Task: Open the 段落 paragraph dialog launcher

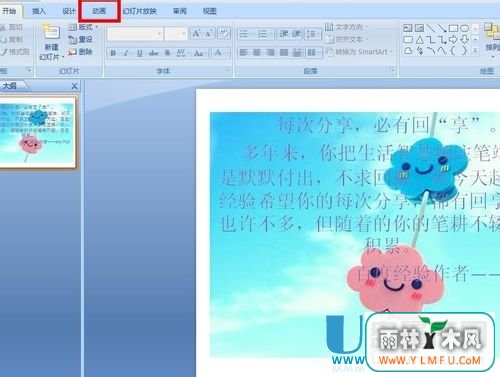Action: 392,70
